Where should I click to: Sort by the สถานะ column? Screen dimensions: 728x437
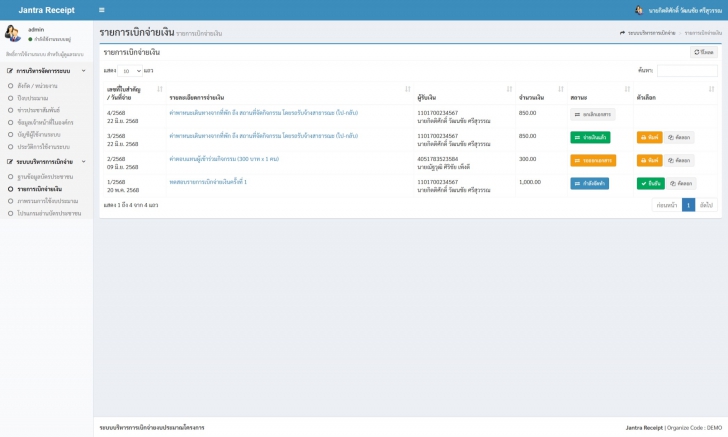click(600, 93)
